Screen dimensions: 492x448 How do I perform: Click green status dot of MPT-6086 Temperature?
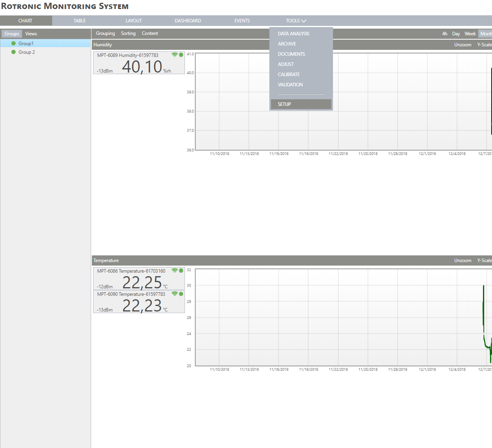click(x=181, y=271)
